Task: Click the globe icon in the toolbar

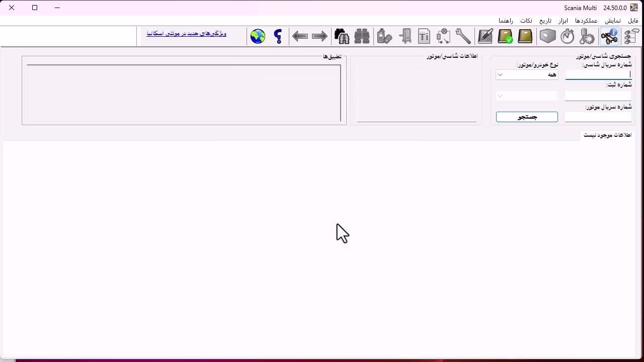Action: [x=258, y=36]
